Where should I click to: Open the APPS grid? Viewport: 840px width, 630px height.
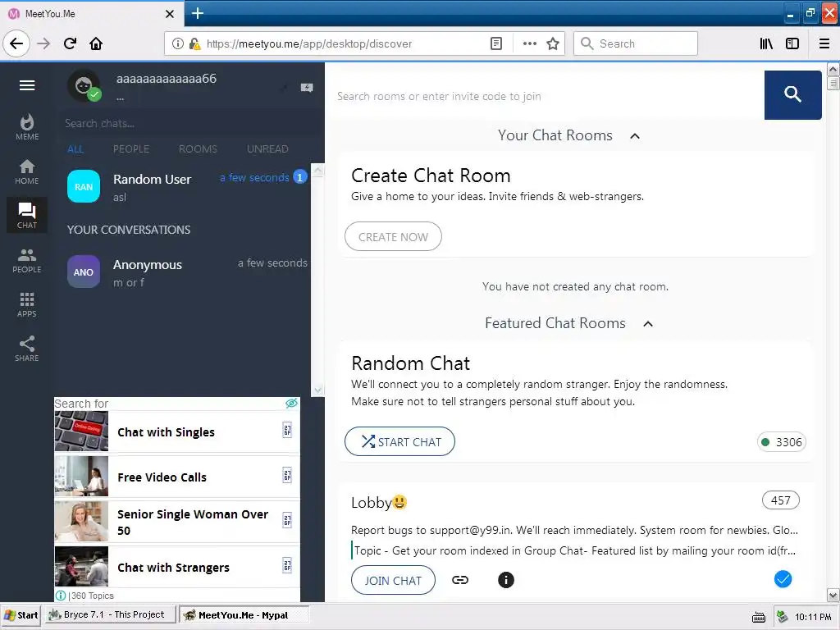[27, 305]
